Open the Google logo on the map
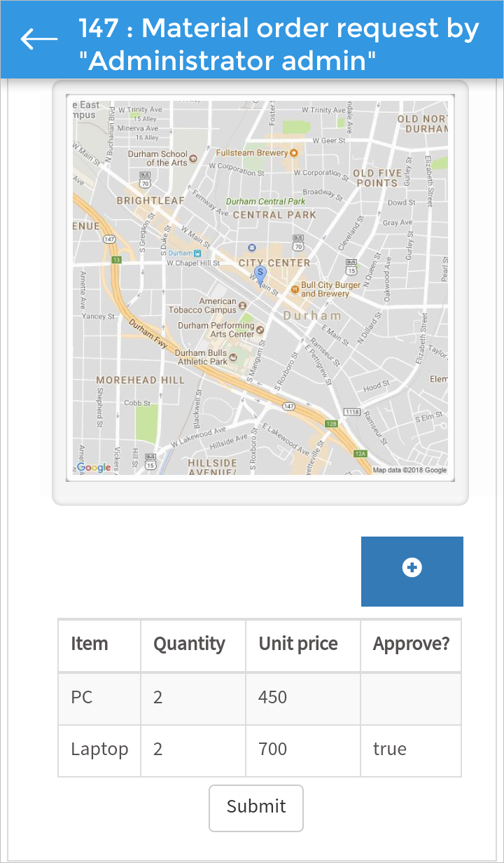Screen dimensions: 504x863 94,467
